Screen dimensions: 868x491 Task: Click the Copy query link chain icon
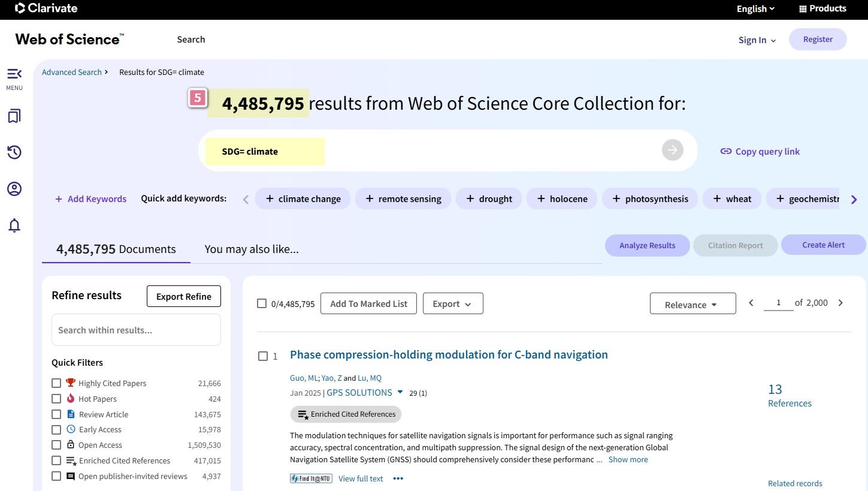point(725,152)
